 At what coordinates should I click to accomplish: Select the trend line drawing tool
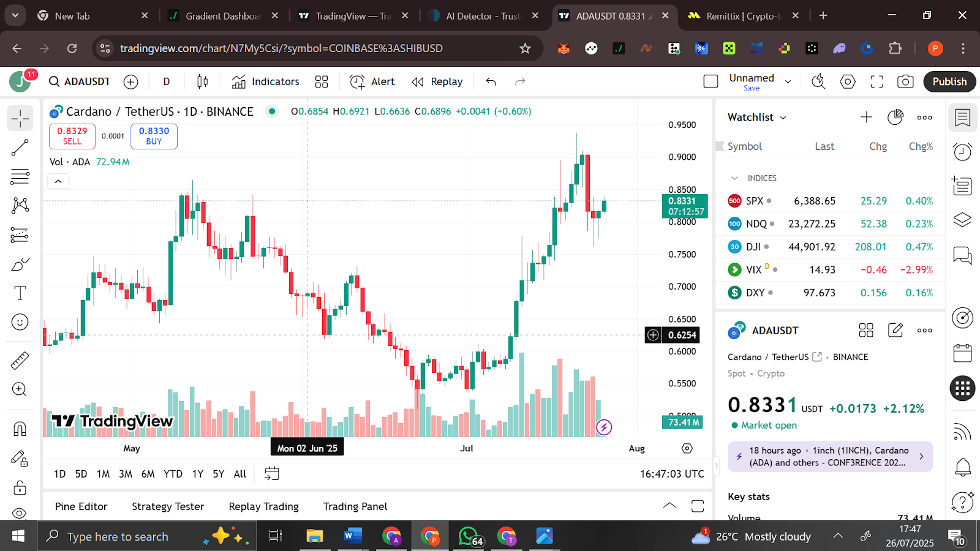[20, 148]
